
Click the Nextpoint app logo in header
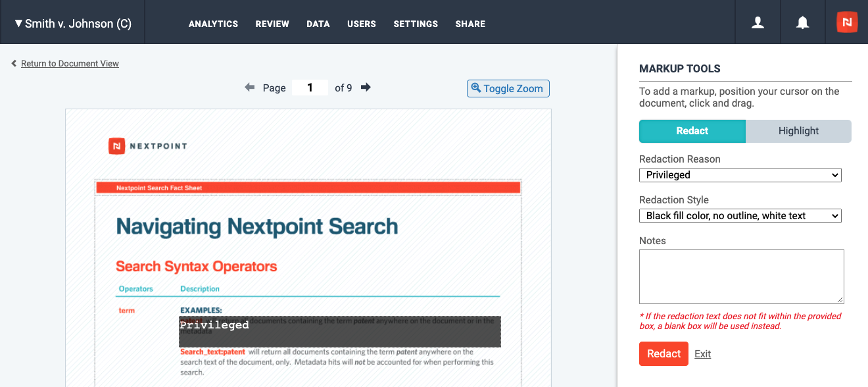coord(847,22)
